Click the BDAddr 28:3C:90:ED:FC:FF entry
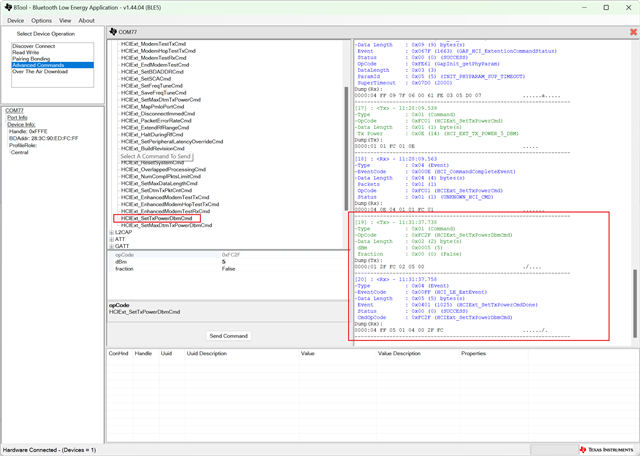Image resolution: width=640 pixels, height=456 pixels. pos(43,138)
